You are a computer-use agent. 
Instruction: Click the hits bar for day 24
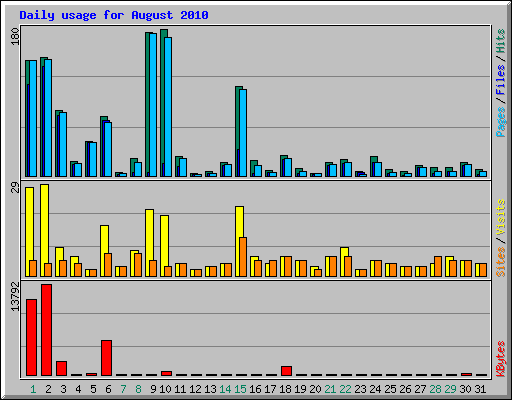pos(373,166)
